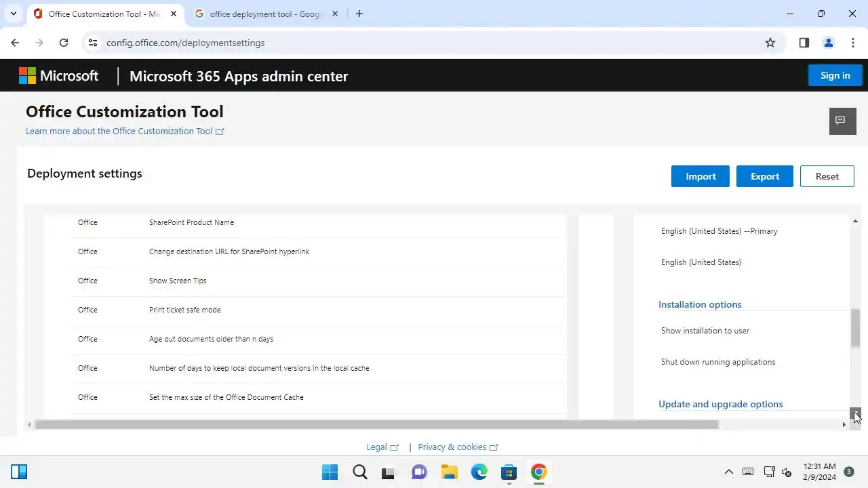
Task: Click Update and upgrade options heading
Action: pyautogui.click(x=720, y=404)
